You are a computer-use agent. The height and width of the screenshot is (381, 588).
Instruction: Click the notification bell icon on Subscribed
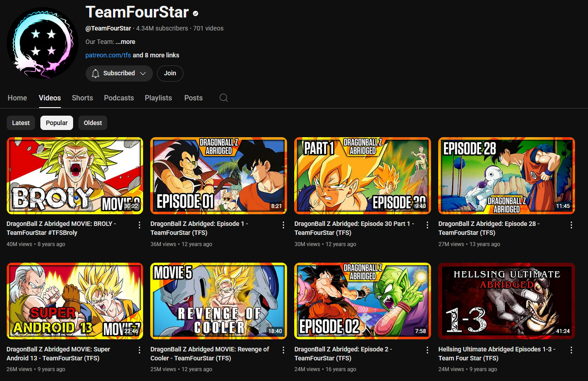96,74
